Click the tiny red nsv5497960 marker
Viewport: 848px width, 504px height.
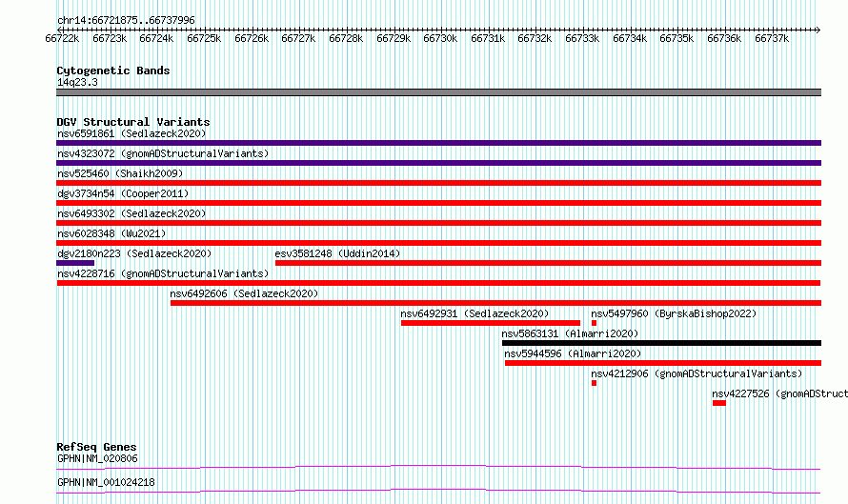click(x=594, y=323)
